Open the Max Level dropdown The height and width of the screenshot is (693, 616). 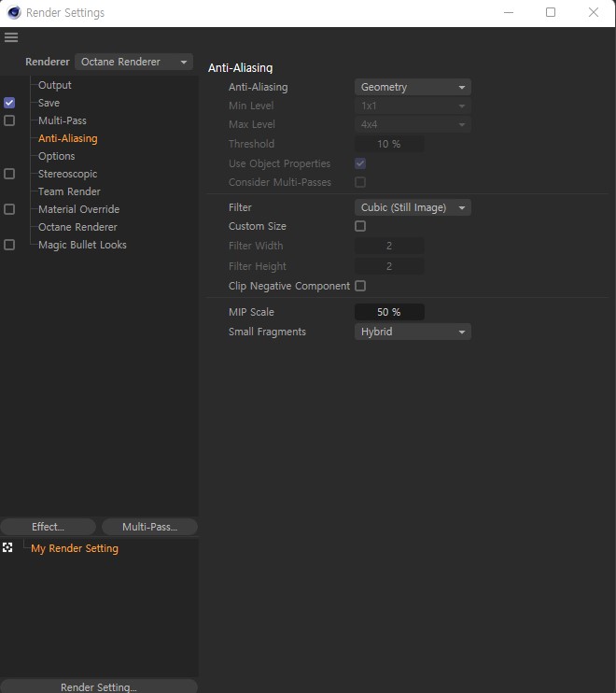click(413, 124)
